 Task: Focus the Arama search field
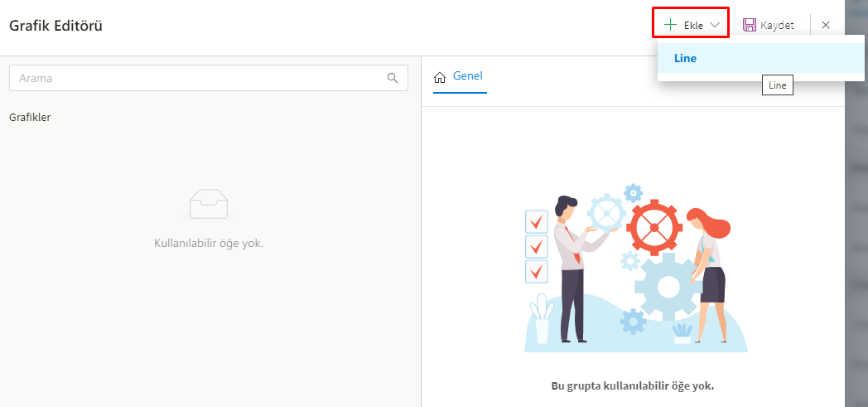[209, 78]
